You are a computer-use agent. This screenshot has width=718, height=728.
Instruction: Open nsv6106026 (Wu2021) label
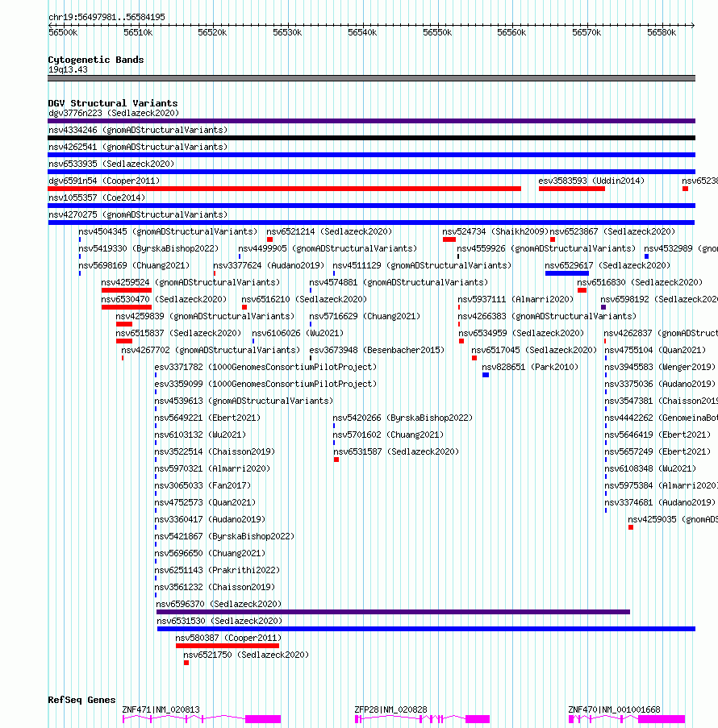298,333
